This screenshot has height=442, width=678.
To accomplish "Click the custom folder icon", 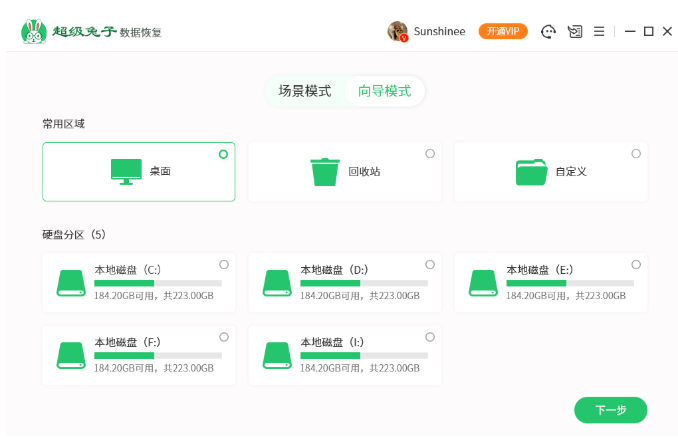I will pyautogui.click(x=531, y=172).
